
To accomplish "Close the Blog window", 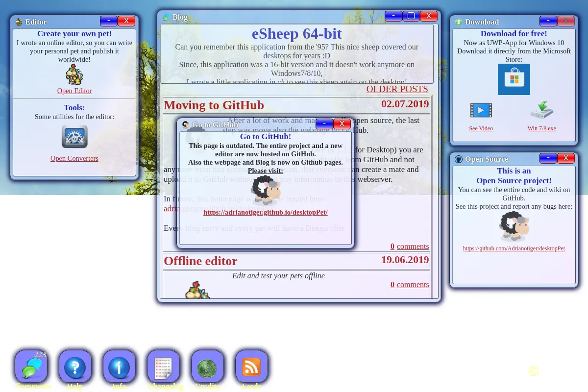I will click(429, 16).
